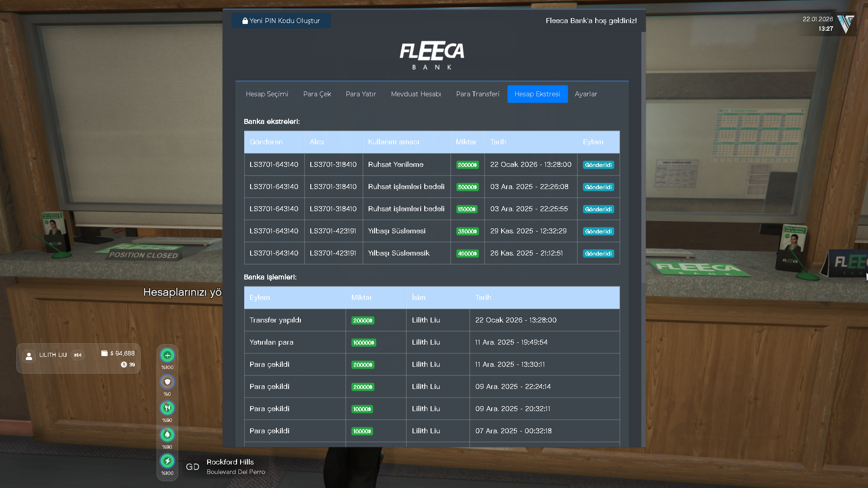Click date 29 Kas. 2025 - 12:32:29
Viewport: 868px width, 488px height.
coord(528,231)
